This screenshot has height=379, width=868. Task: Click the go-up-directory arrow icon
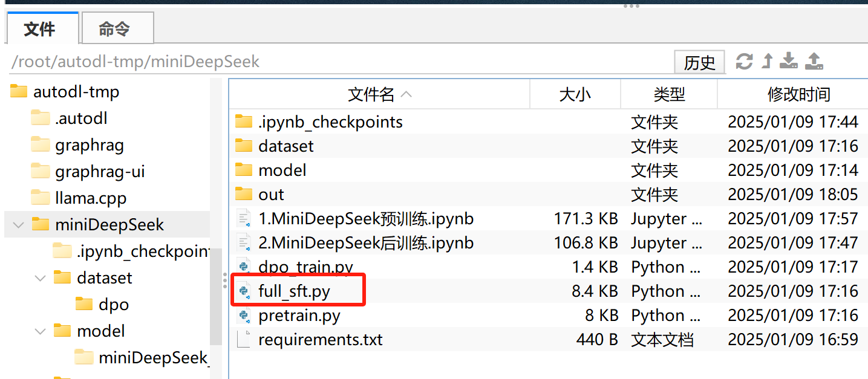[x=768, y=61]
